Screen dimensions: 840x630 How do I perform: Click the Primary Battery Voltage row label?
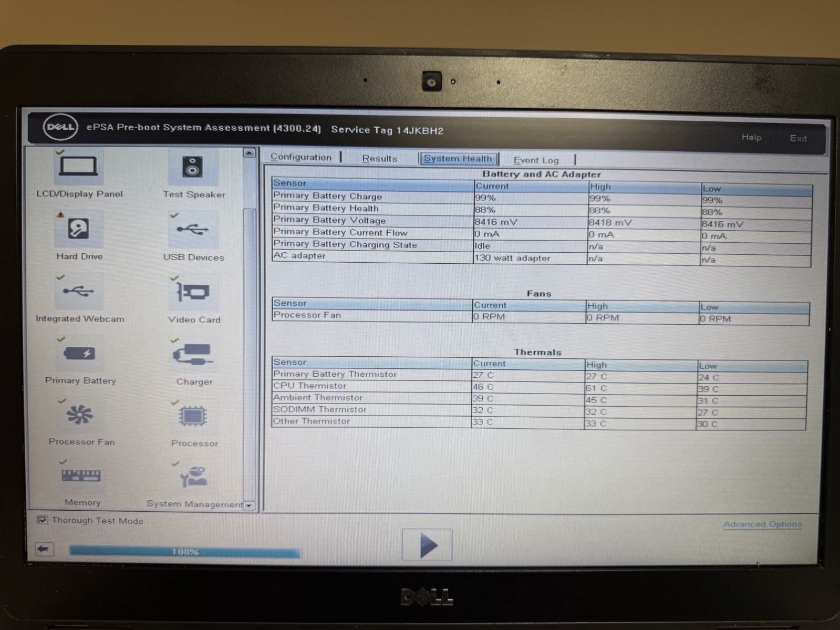(329, 220)
